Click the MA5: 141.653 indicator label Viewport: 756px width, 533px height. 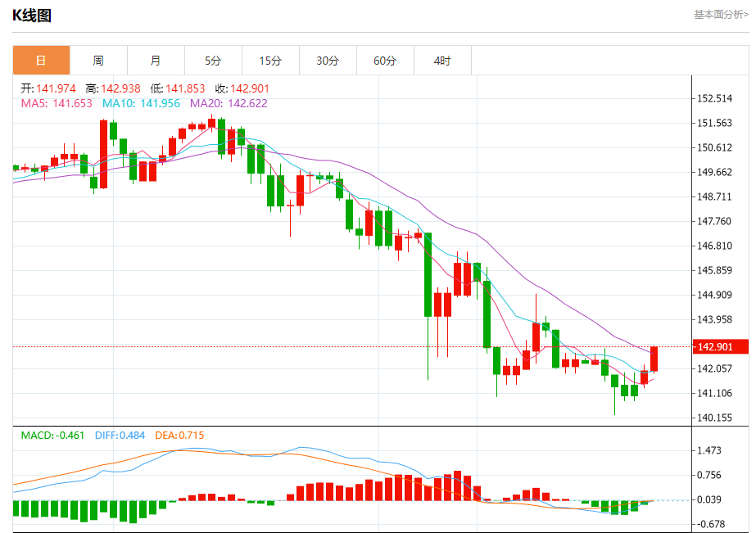click(57, 103)
